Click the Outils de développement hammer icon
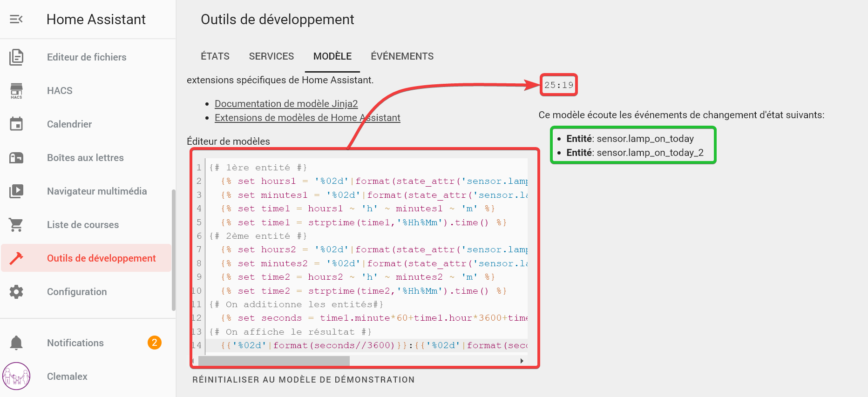Viewport: 868px width, 397px height. [16, 258]
